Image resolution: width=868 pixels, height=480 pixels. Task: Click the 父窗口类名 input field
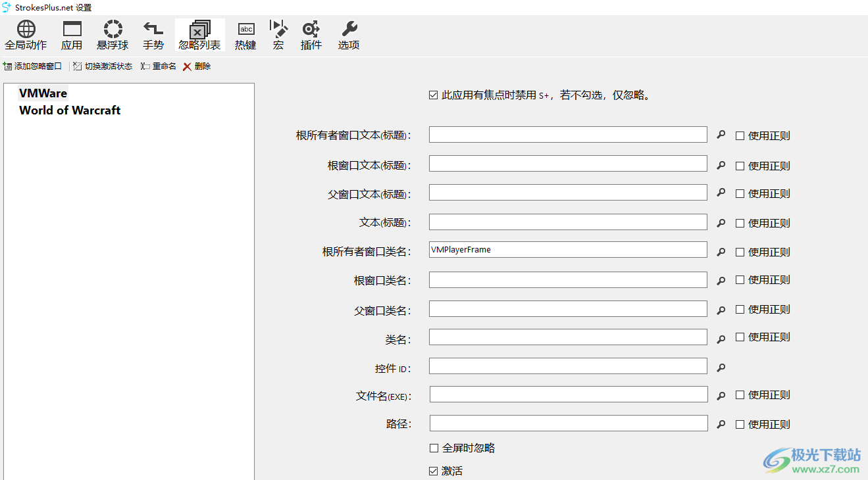click(x=568, y=308)
